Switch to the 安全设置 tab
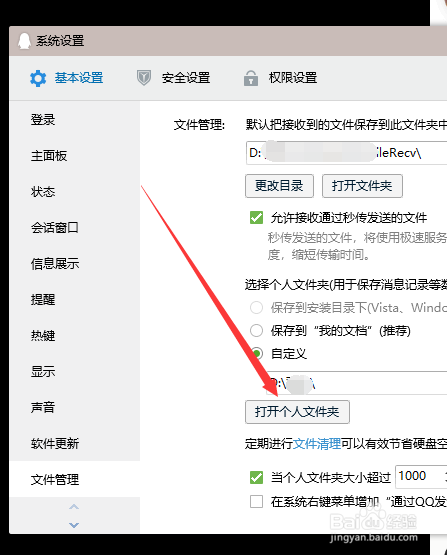This screenshot has height=555, width=447. coord(186,78)
